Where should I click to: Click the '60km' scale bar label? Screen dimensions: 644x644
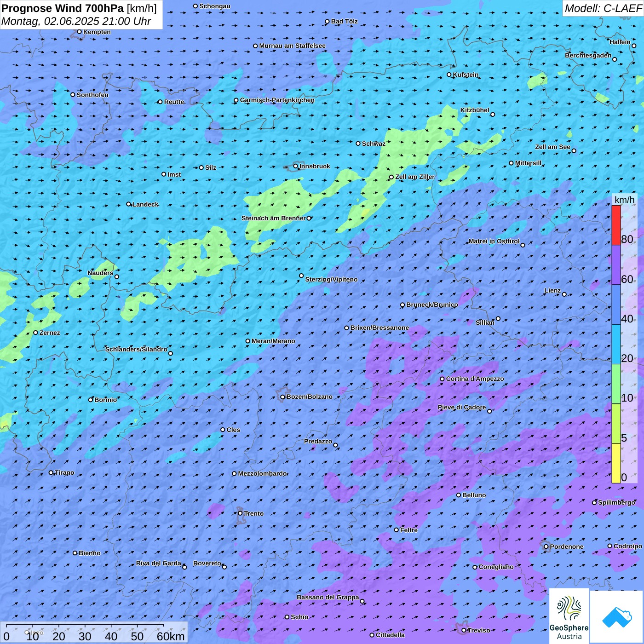click(x=171, y=636)
